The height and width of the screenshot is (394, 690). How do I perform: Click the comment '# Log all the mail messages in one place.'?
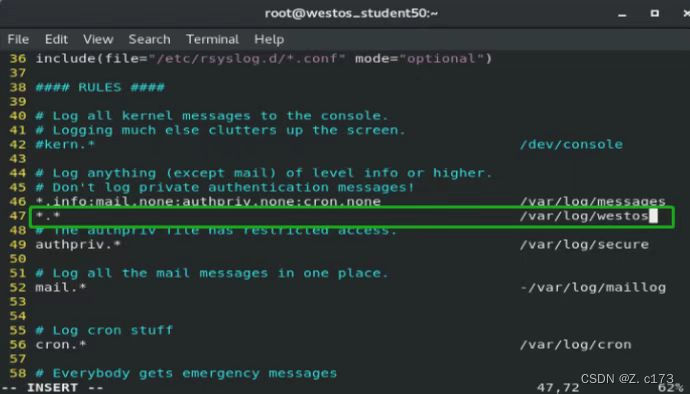tap(212, 273)
